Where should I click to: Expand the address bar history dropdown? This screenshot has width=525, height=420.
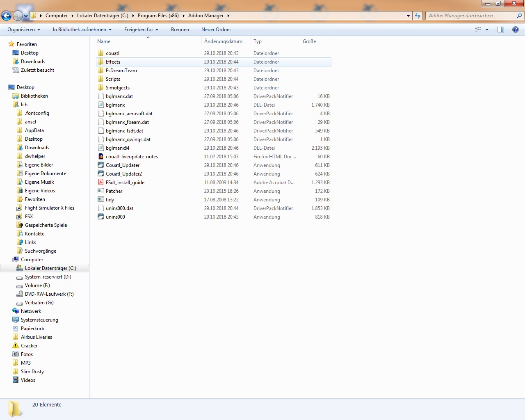pos(408,16)
